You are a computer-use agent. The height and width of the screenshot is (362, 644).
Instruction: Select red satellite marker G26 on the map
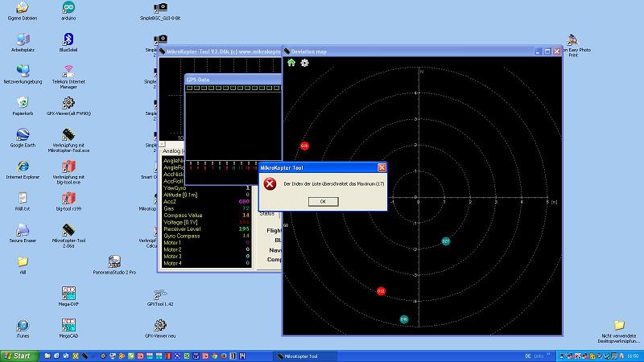[x=304, y=146]
